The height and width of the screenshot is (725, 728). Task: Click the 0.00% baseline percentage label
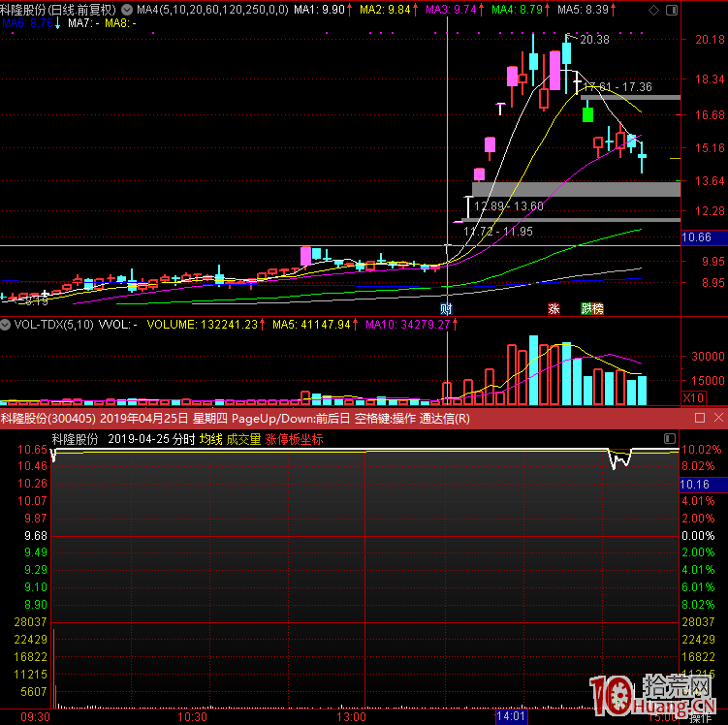[698, 536]
